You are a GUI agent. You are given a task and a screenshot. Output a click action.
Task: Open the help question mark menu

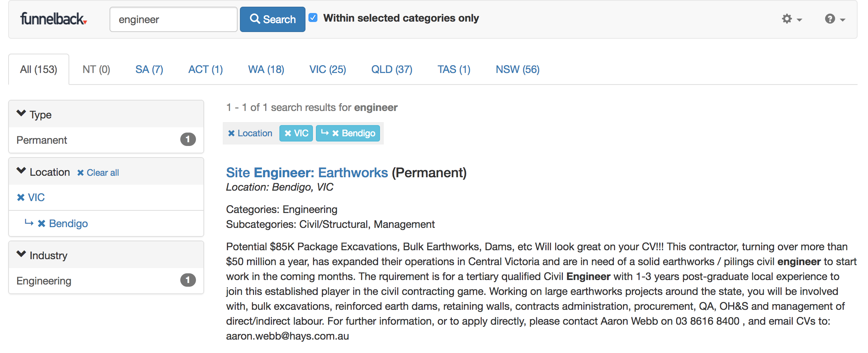pyautogui.click(x=834, y=19)
